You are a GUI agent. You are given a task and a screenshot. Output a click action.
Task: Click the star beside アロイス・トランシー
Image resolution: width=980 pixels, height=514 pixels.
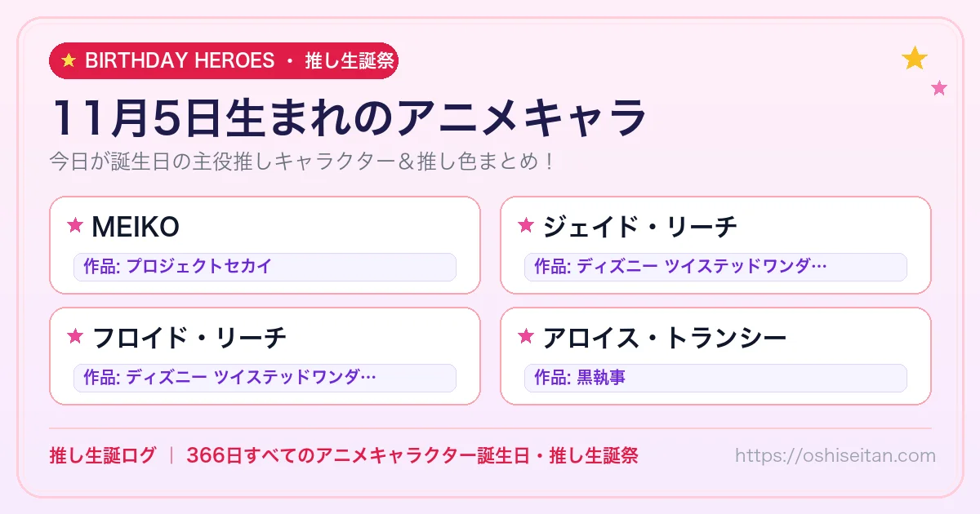point(526,336)
